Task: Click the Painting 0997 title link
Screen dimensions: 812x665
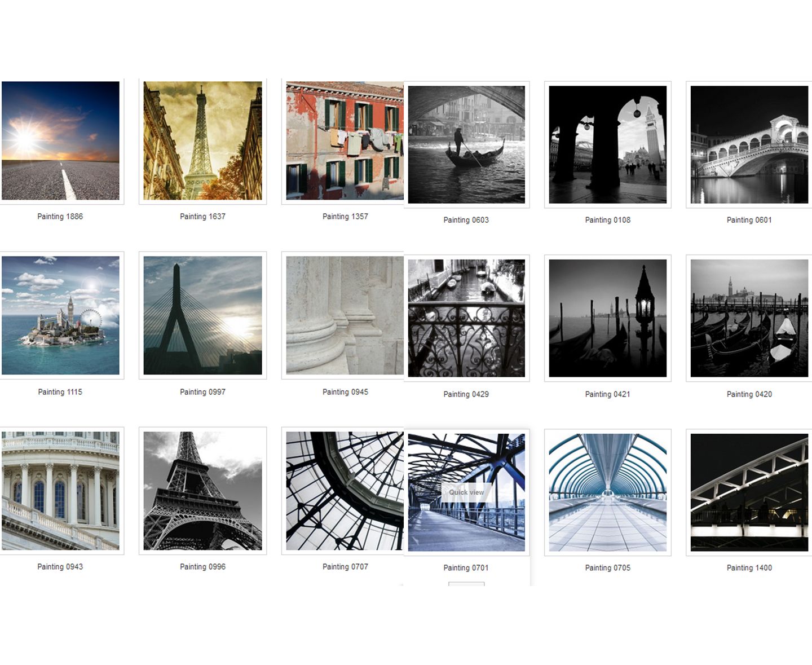Action: [x=202, y=392]
